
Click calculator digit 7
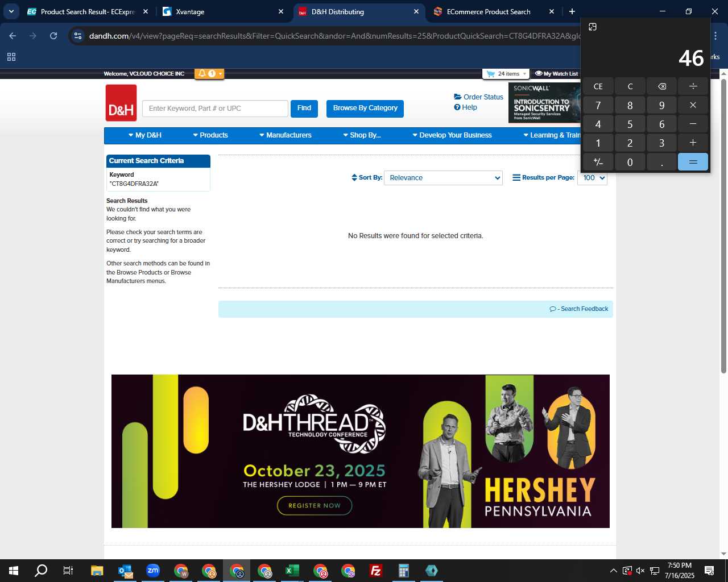(598, 105)
